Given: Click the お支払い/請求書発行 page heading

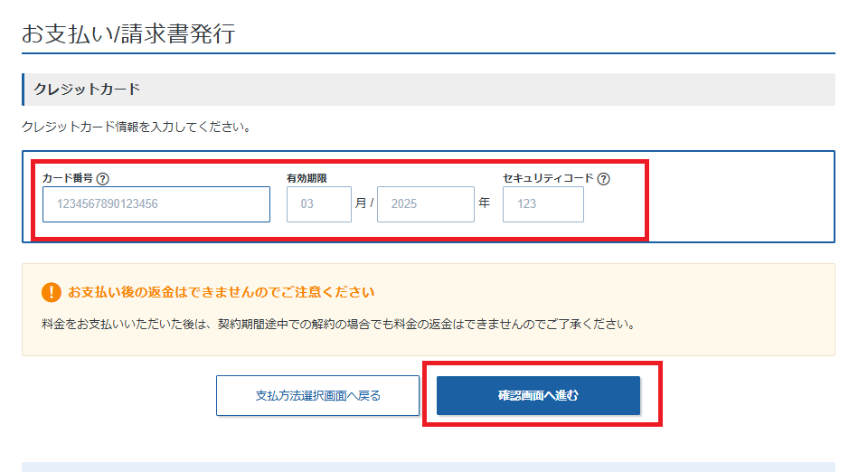Looking at the screenshot, I should 127,34.
